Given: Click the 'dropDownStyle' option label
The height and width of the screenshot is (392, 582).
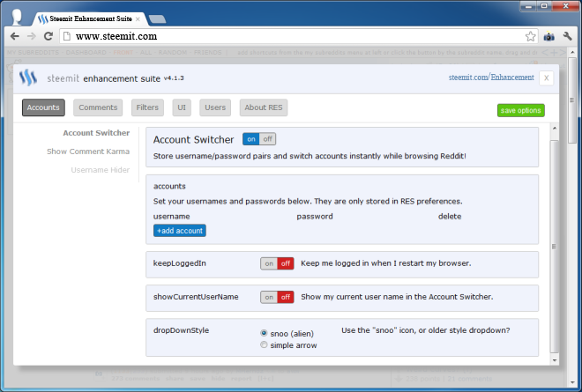Looking at the screenshot, I should (181, 330).
